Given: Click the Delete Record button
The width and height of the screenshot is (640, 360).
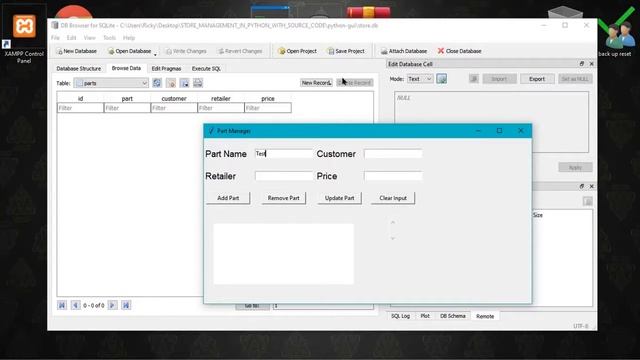Looking at the screenshot, I should [x=355, y=83].
